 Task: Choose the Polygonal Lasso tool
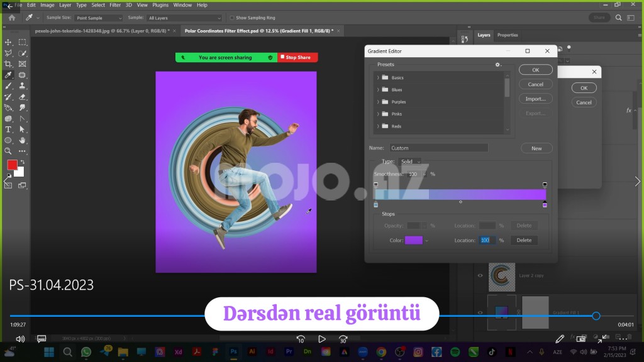pos(8,53)
